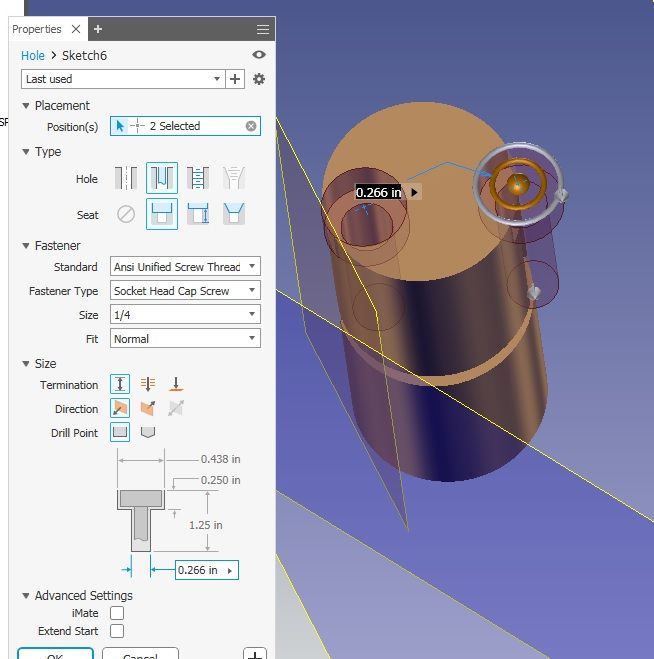Close the Properties tab
654x659 pixels.
pos(76,29)
